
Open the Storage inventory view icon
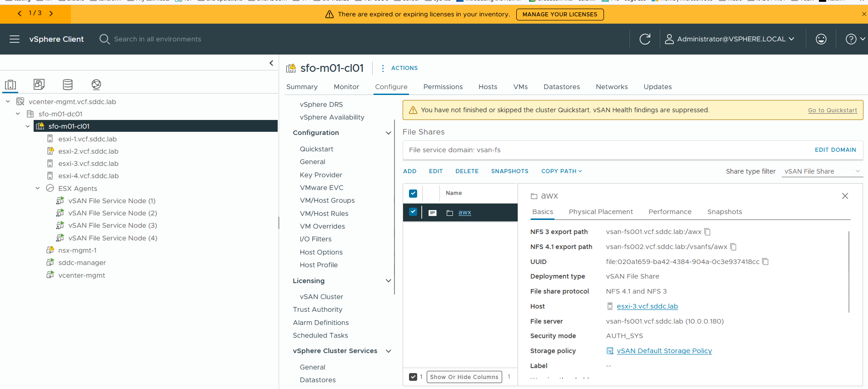[x=68, y=85]
